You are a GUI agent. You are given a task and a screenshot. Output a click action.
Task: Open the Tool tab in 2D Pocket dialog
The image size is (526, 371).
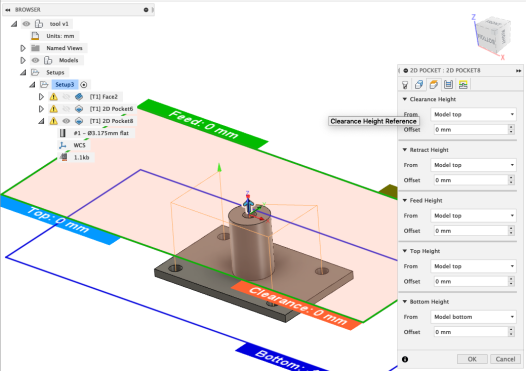(405, 85)
